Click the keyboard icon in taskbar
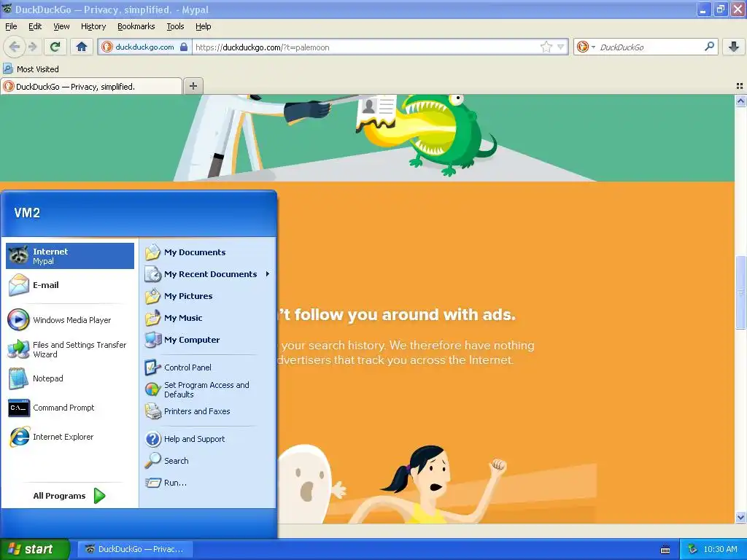 point(665,550)
